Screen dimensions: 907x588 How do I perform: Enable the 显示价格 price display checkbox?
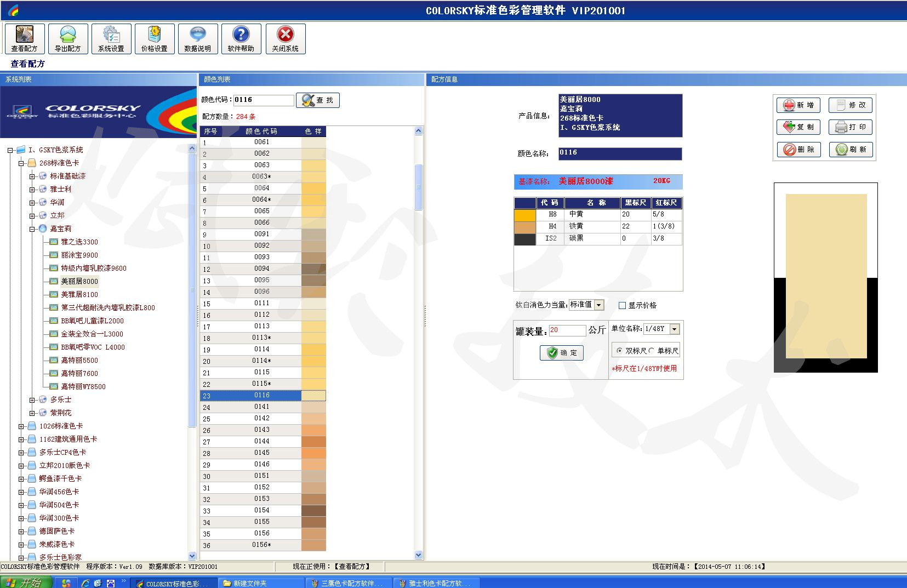[622, 305]
